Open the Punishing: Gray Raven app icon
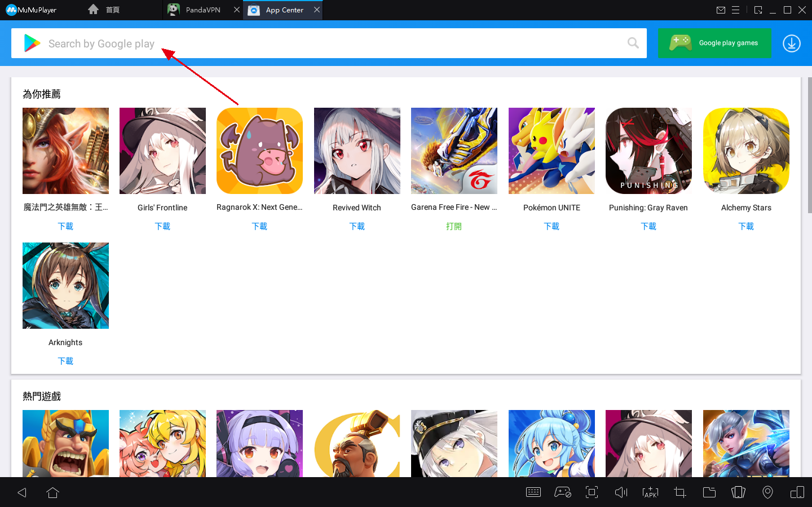Viewport: 812px width, 507px height. 648,151
